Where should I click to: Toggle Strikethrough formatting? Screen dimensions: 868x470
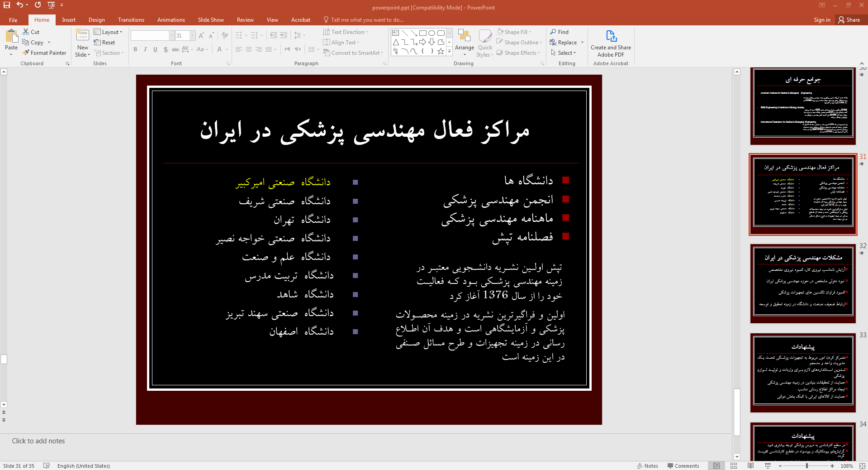pyautogui.click(x=175, y=49)
